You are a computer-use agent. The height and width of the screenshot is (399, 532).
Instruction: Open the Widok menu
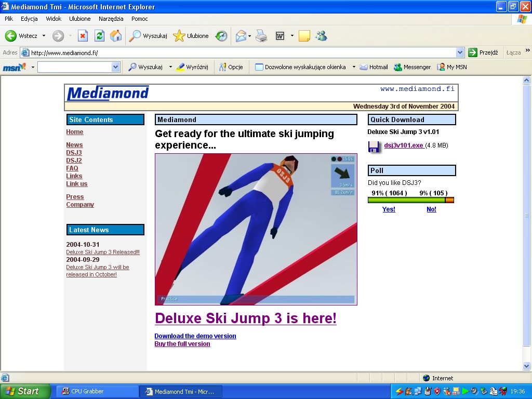click(x=54, y=19)
